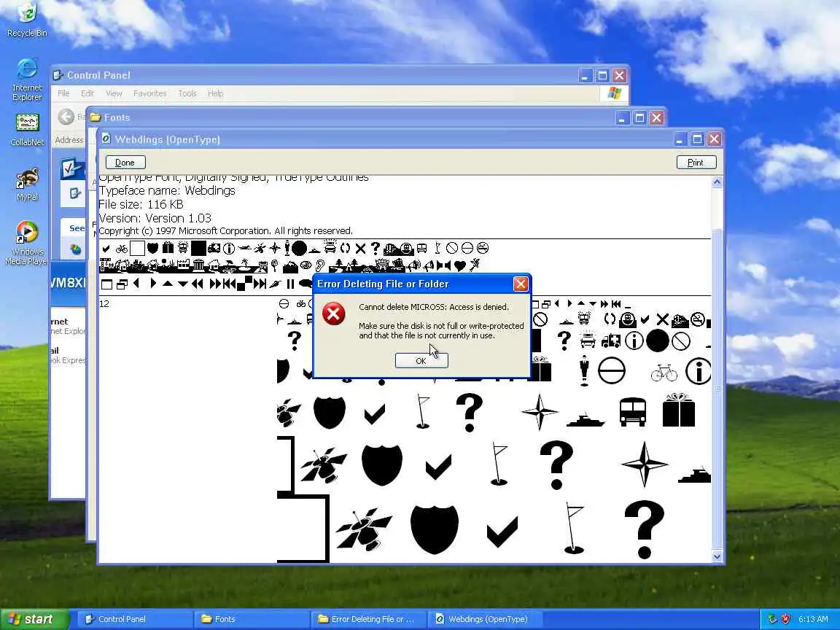Click the Fonts window folder icon
Viewport: 840px width, 630px height.
pos(96,117)
